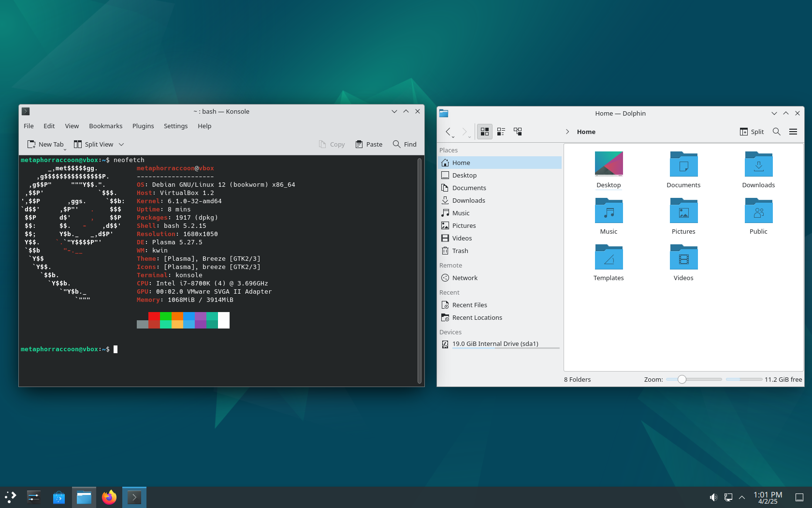Screen dimensions: 812x508
Task: Open Konsole Bookmarks menu
Action: (105, 126)
